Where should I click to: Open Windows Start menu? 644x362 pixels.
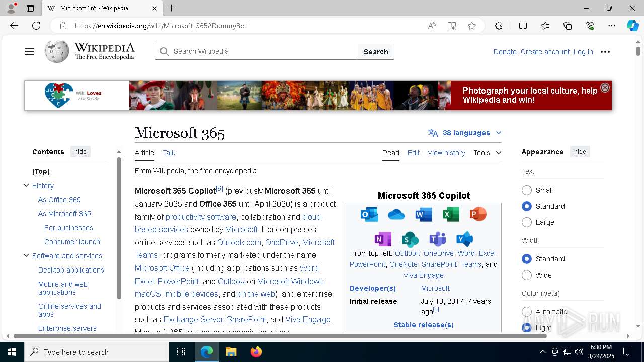pyautogui.click(x=12, y=352)
